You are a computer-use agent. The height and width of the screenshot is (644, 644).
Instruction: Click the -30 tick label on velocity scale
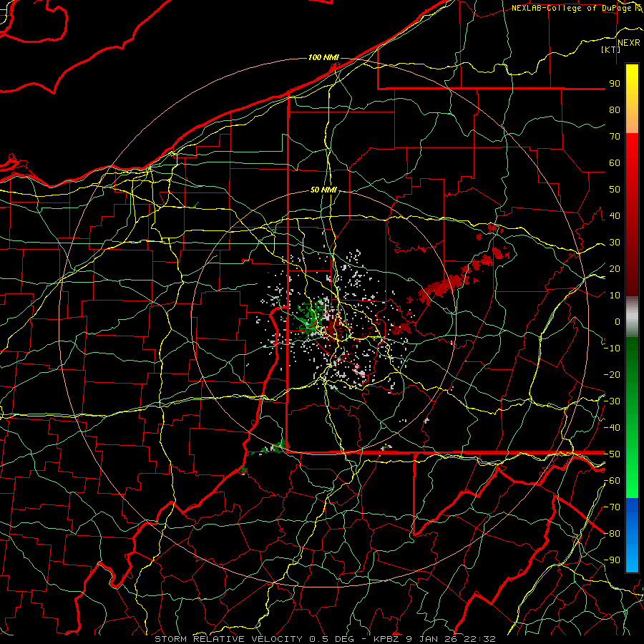tap(612, 401)
